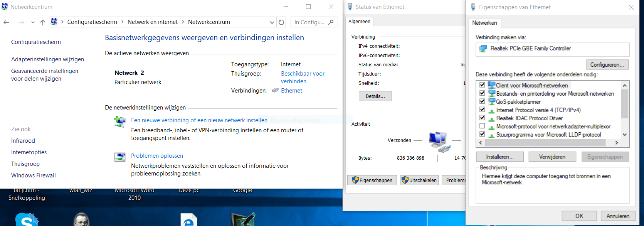Click the Configureren... button
The image size is (644, 226).
pyautogui.click(x=607, y=65)
